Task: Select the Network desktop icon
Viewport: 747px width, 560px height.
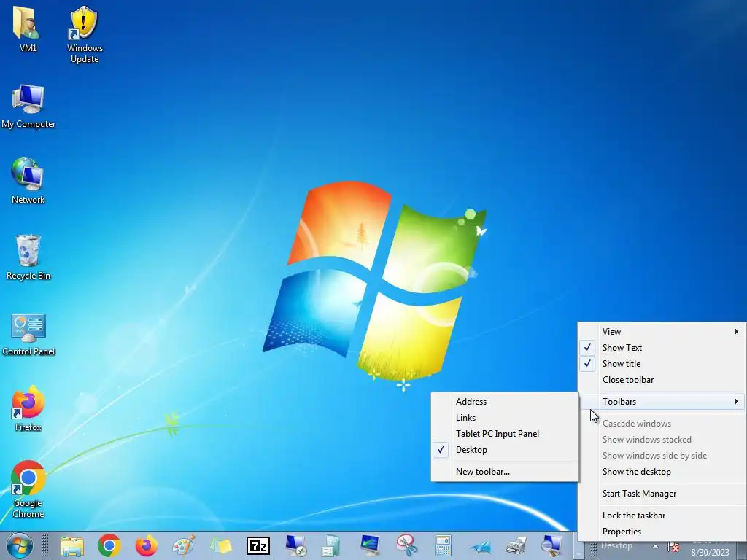Action: pos(28,181)
